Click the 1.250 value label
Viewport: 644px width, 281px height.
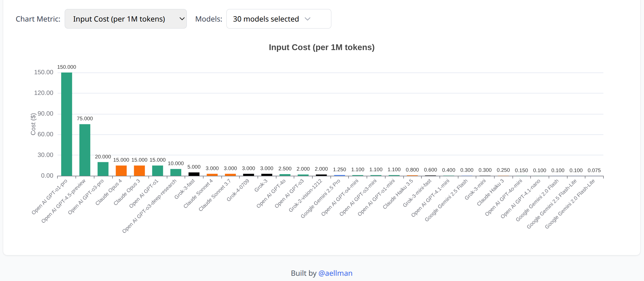tap(339, 169)
